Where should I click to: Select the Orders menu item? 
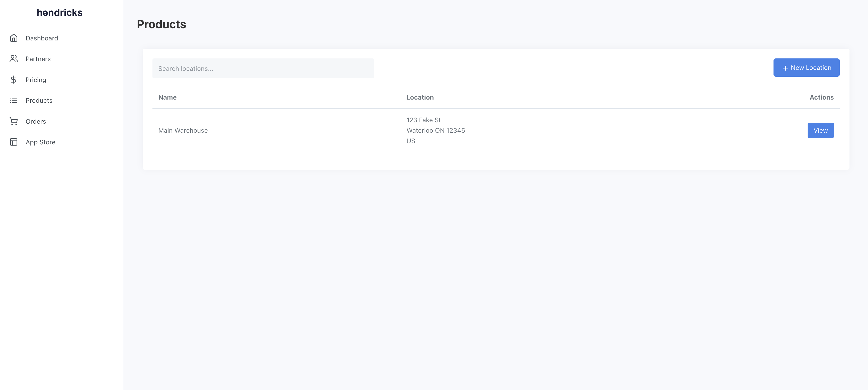35,121
